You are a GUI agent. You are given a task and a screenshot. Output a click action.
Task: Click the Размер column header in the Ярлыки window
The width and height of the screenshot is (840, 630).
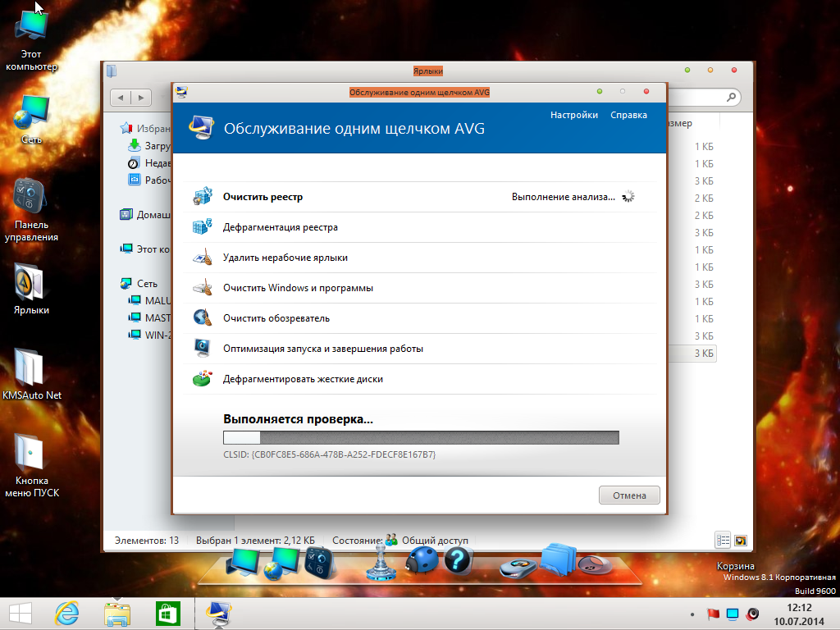click(x=680, y=123)
